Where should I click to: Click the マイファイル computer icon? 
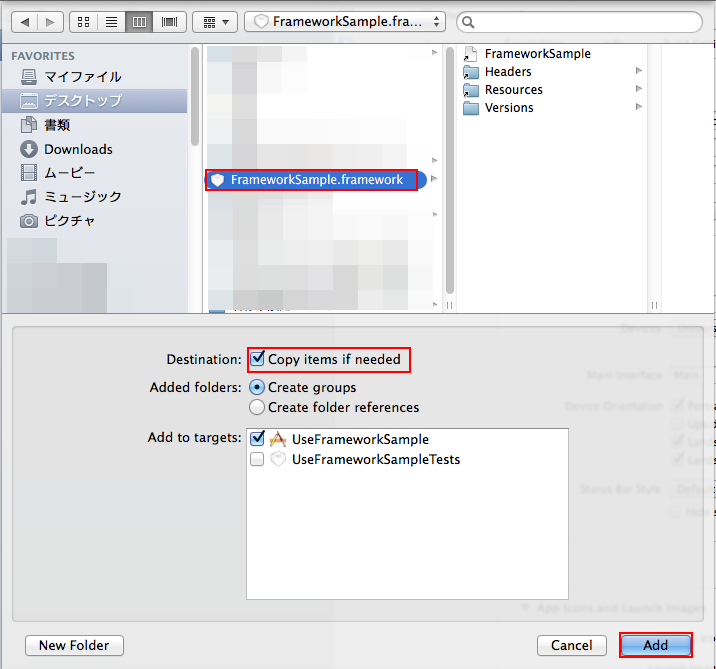29,77
